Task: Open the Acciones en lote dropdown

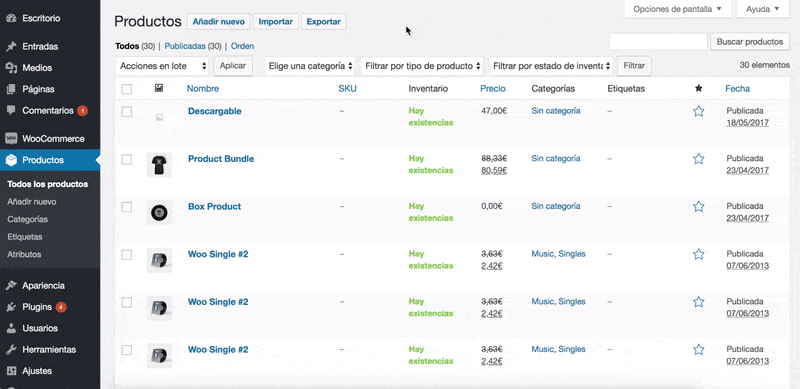Action: coord(163,66)
